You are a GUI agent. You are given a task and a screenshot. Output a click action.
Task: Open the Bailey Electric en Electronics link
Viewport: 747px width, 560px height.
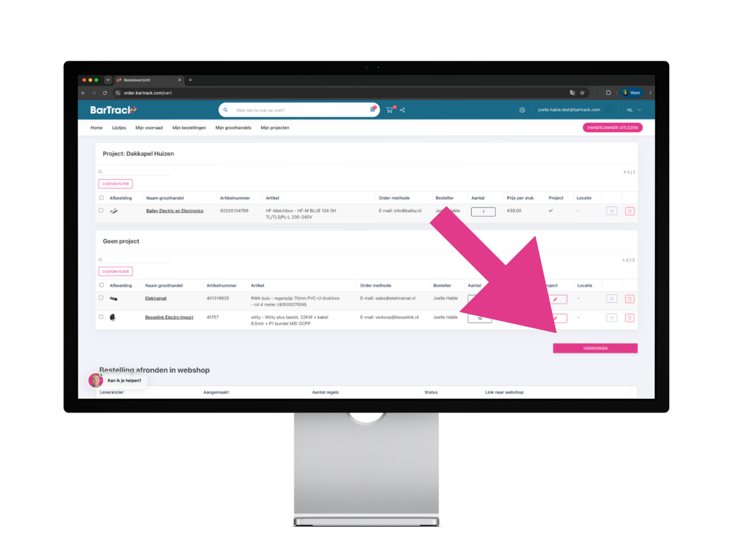pos(175,211)
